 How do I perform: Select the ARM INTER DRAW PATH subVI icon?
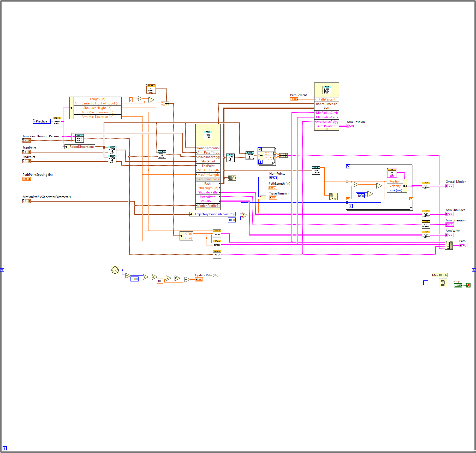(x=327, y=89)
